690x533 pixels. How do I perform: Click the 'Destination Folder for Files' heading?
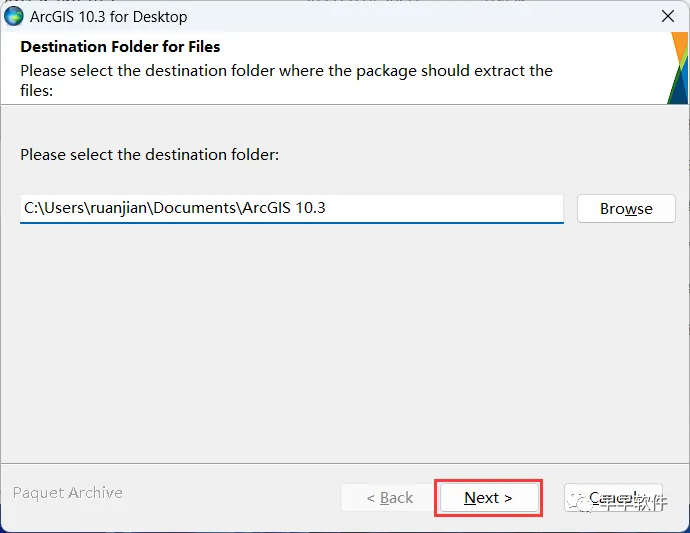click(120, 47)
